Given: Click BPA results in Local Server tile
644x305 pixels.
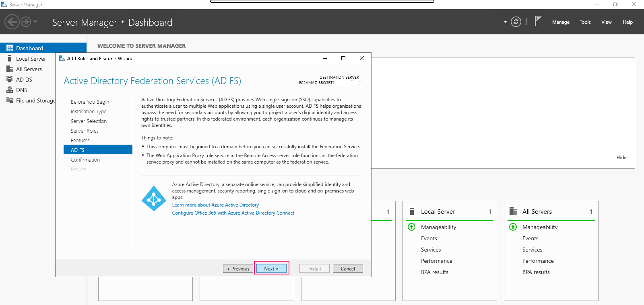Looking at the screenshot, I should point(434,272).
